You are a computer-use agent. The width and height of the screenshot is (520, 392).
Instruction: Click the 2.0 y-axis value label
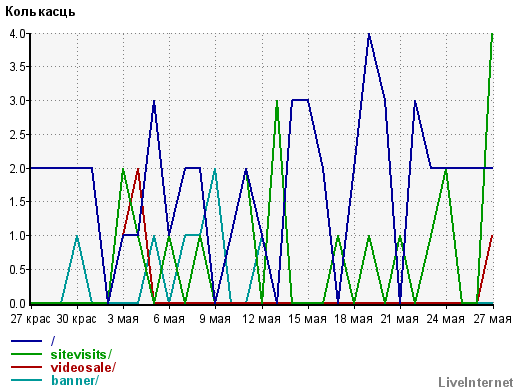17,168
